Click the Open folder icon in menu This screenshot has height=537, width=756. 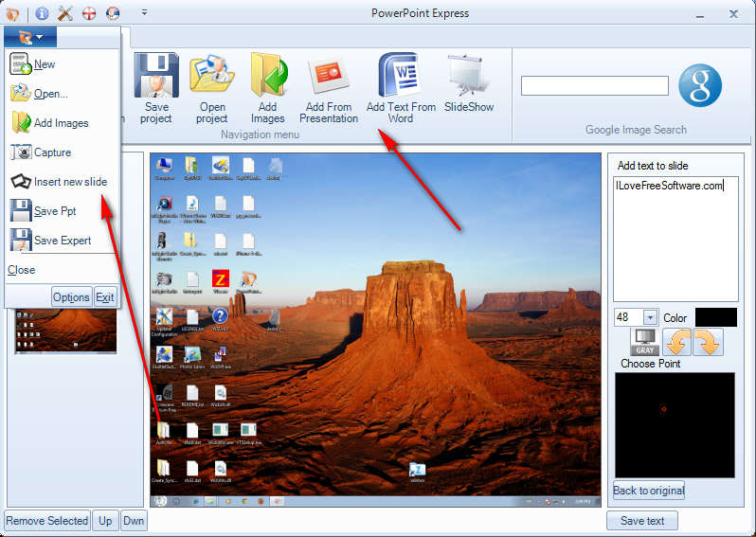(x=21, y=93)
